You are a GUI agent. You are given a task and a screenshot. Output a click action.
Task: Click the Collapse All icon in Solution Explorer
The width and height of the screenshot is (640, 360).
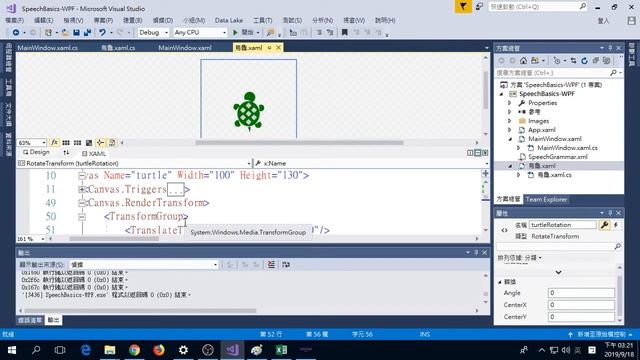click(596, 60)
